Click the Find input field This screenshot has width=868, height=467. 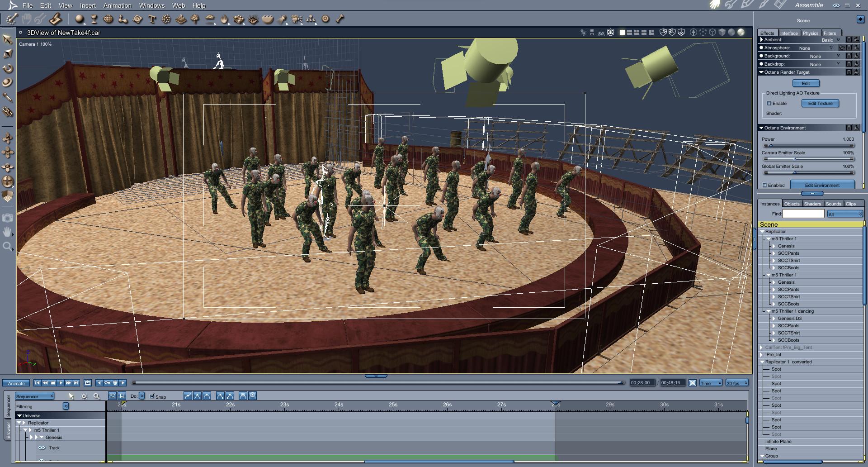[x=803, y=214]
